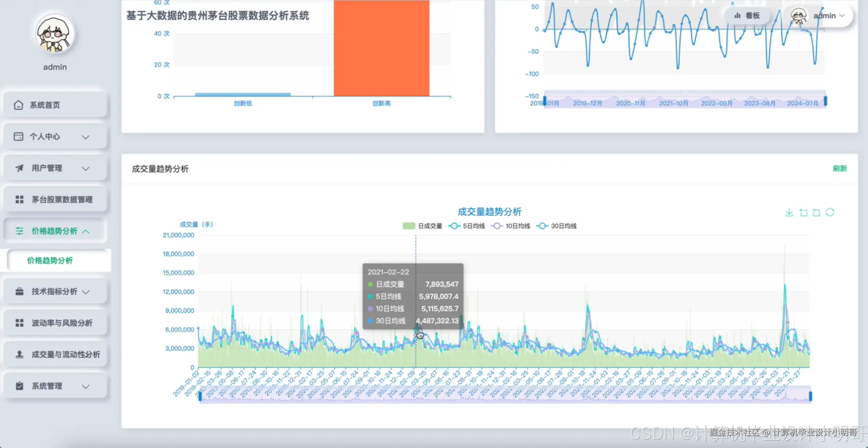This screenshot has width=868, height=448.
Task: Click the sidebar admin avatar image
Action: click(x=55, y=34)
